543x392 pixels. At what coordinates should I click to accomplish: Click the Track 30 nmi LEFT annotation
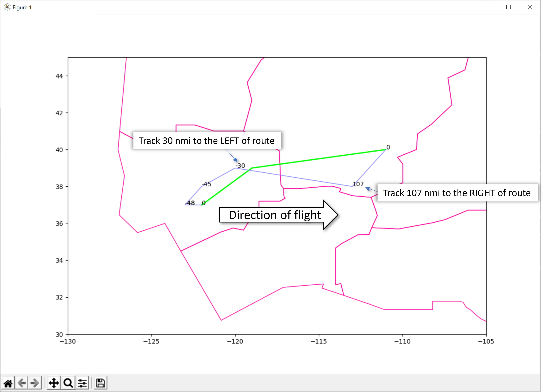click(207, 140)
